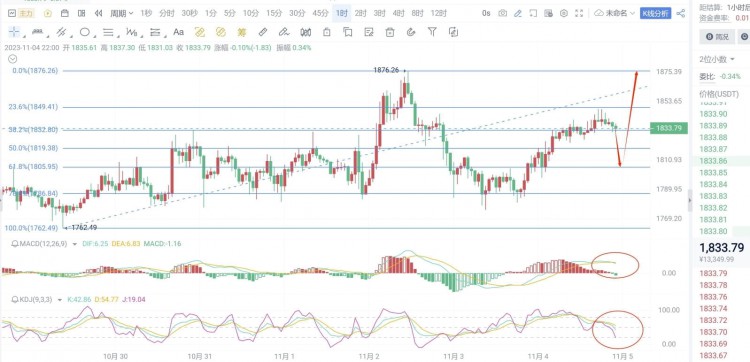
Task: Open the 简况 overview button
Action: 716,36
